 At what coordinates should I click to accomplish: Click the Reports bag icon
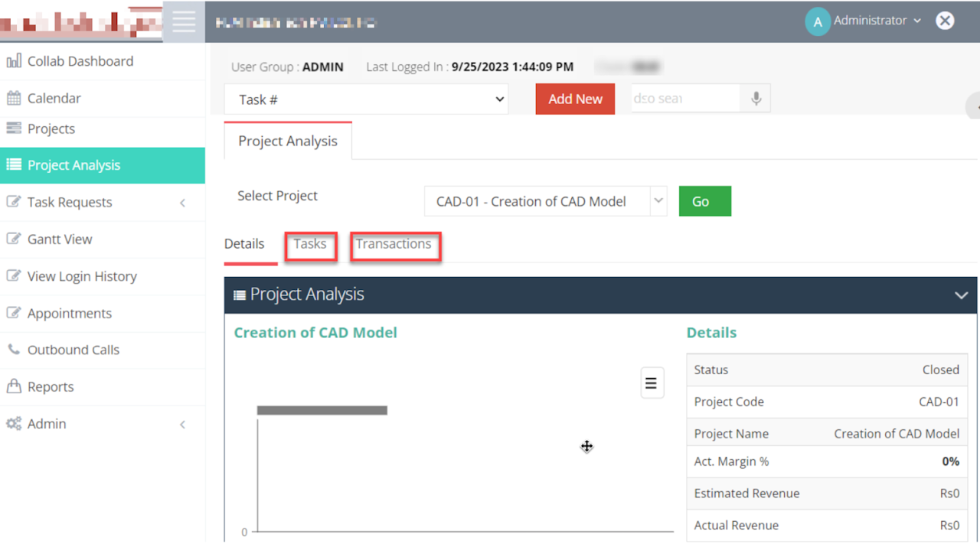(14, 386)
